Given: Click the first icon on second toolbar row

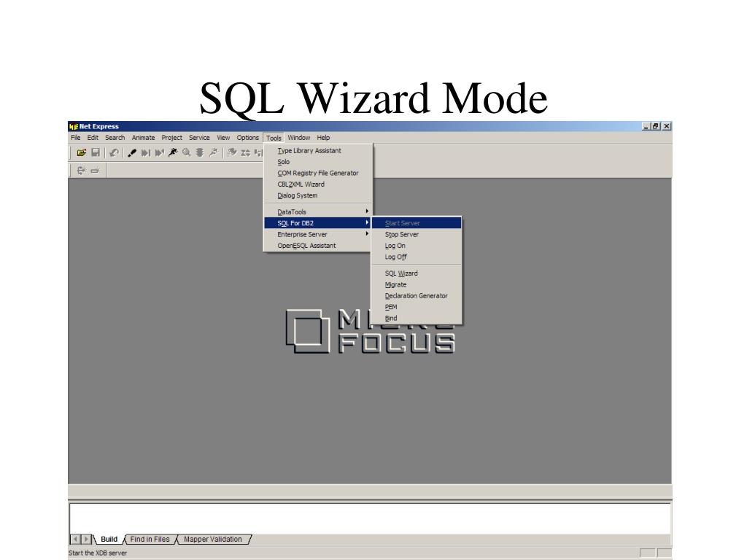Looking at the screenshot, I should (x=82, y=170).
